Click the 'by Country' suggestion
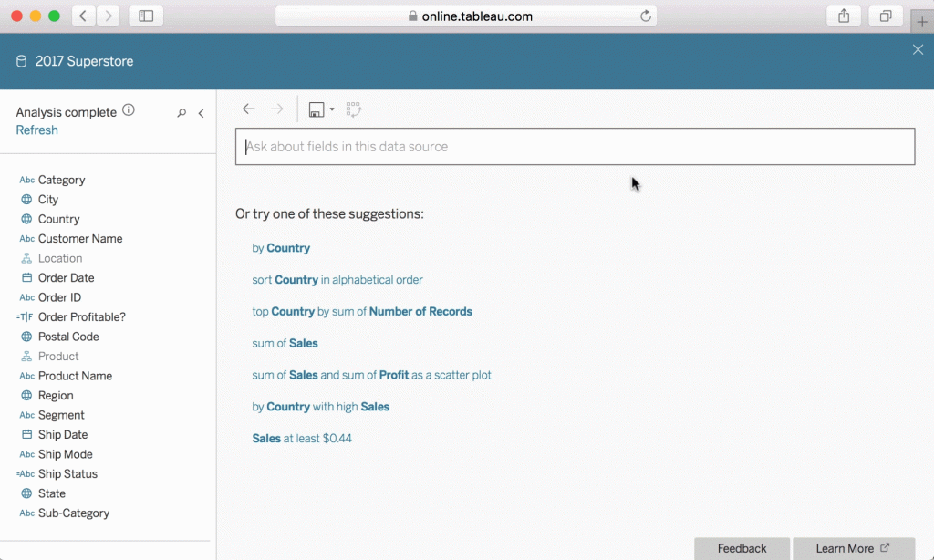Screen dimensions: 934x560 [x=281, y=248]
